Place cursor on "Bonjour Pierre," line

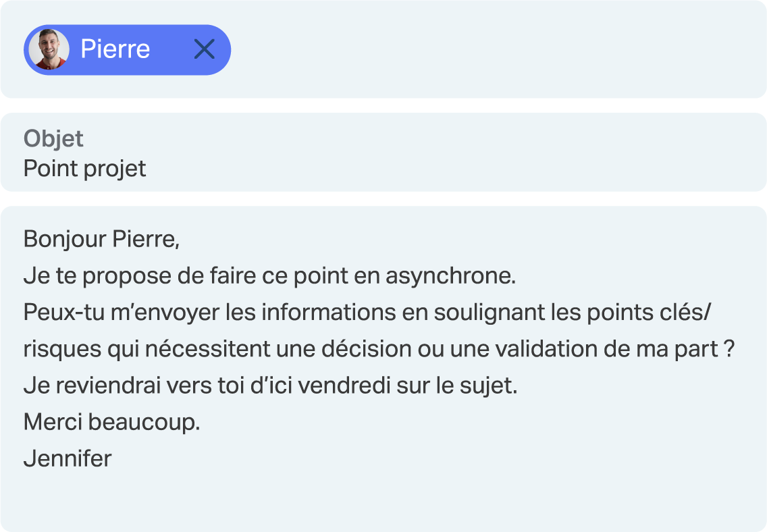click(101, 239)
